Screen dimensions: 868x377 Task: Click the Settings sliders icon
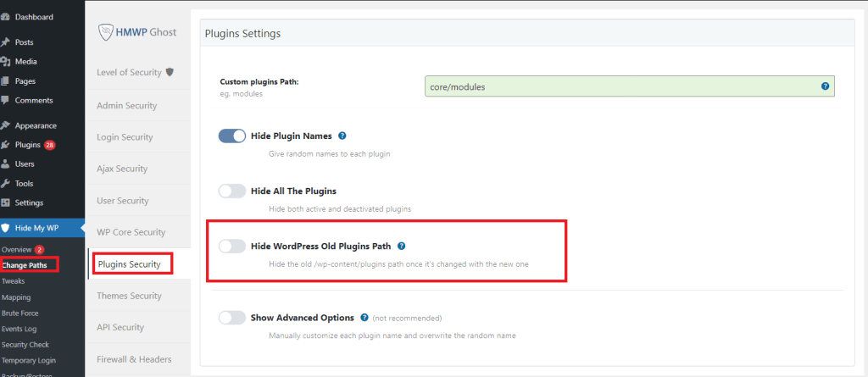tap(5, 202)
